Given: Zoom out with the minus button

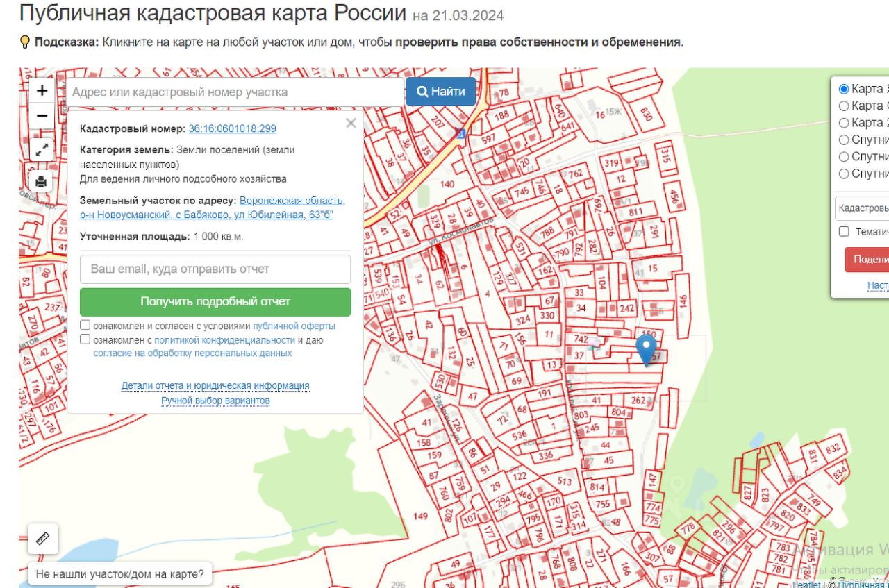Looking at the screenshot, I should coord(42,116).
